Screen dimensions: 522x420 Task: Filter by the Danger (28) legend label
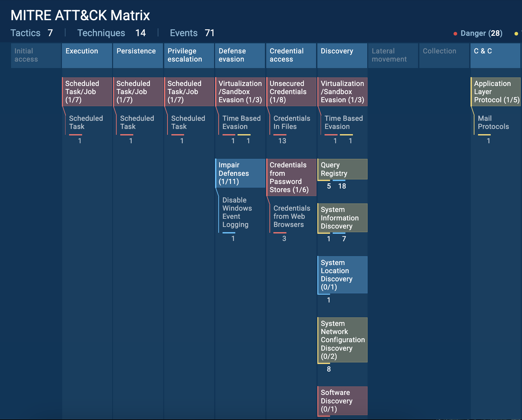(482, 33)
